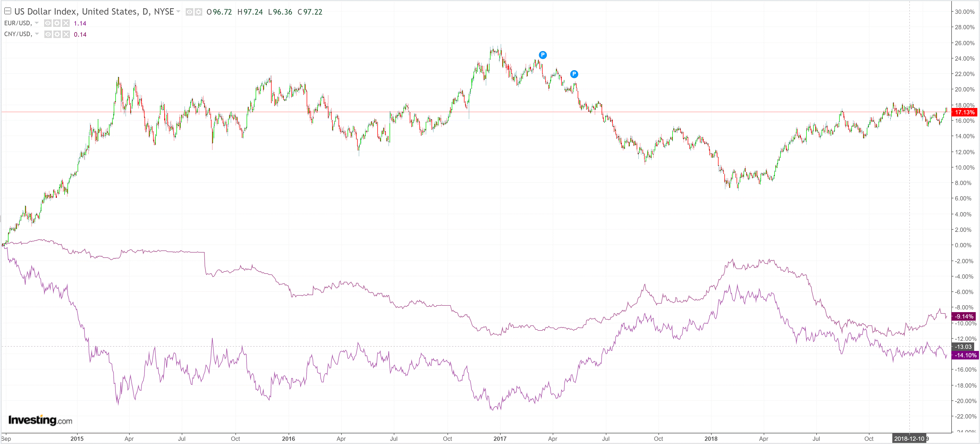Screen dimensions: 980x444
Task: Open EUR/USD series settings gear
Action: click(x=57, y=23)
